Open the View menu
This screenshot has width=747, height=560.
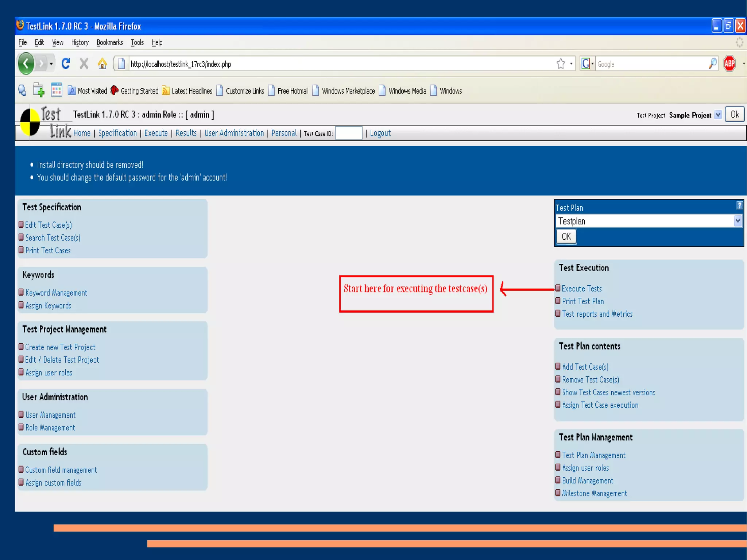pos(58,42)
